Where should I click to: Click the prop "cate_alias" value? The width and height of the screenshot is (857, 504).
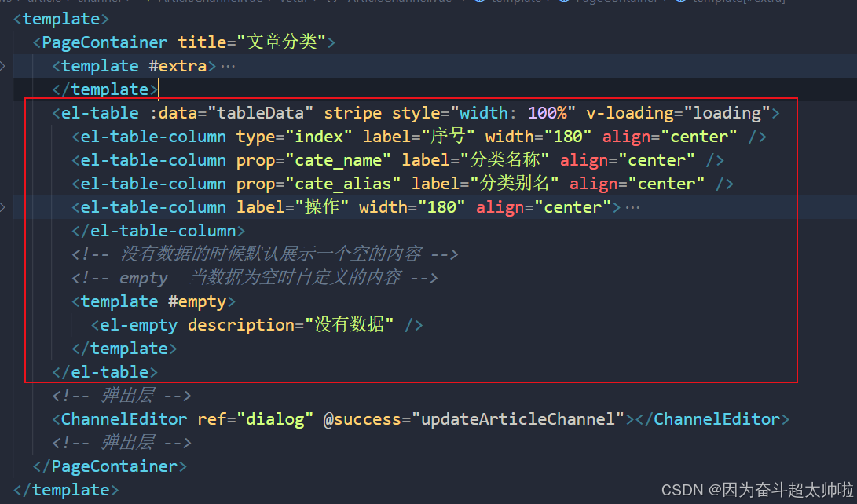pos(342,184)
